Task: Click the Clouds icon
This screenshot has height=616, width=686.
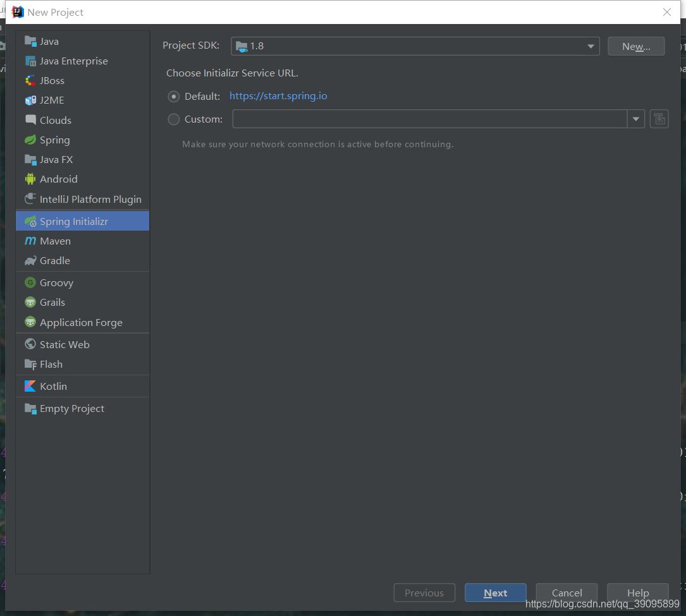Action: [x=30, y=120]
